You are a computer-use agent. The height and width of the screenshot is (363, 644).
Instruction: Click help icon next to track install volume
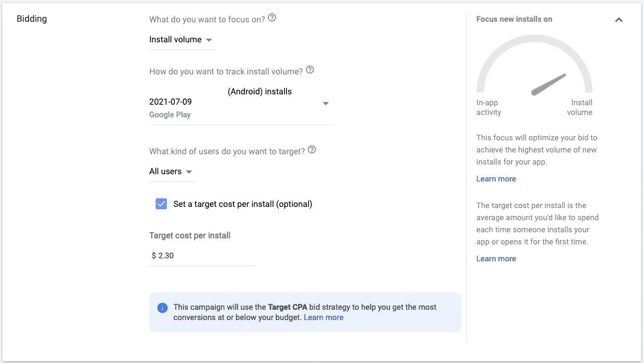310,70
